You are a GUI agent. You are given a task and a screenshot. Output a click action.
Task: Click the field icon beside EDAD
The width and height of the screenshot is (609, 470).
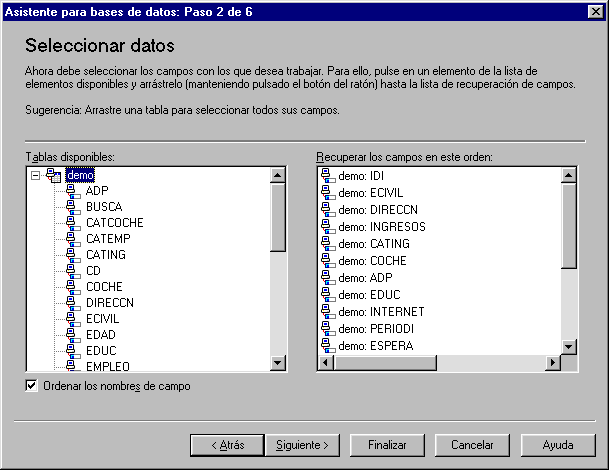click(x=73, y=335)
